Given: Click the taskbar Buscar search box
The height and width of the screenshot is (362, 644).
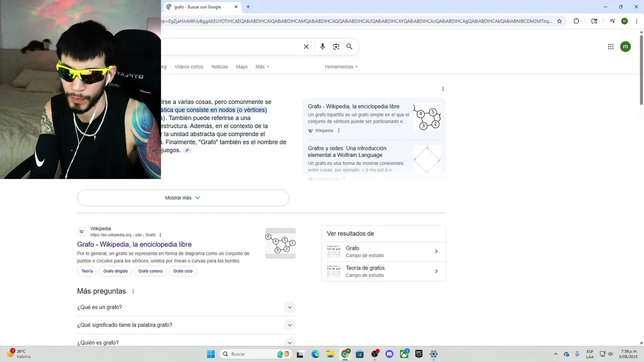Looking at the screenshot, I should 255,354.
